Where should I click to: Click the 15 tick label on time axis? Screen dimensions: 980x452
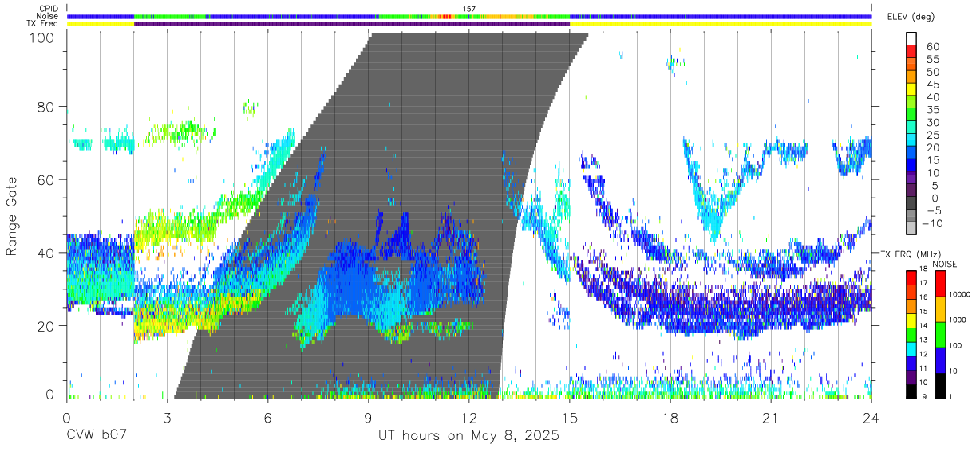click(569, 419)
